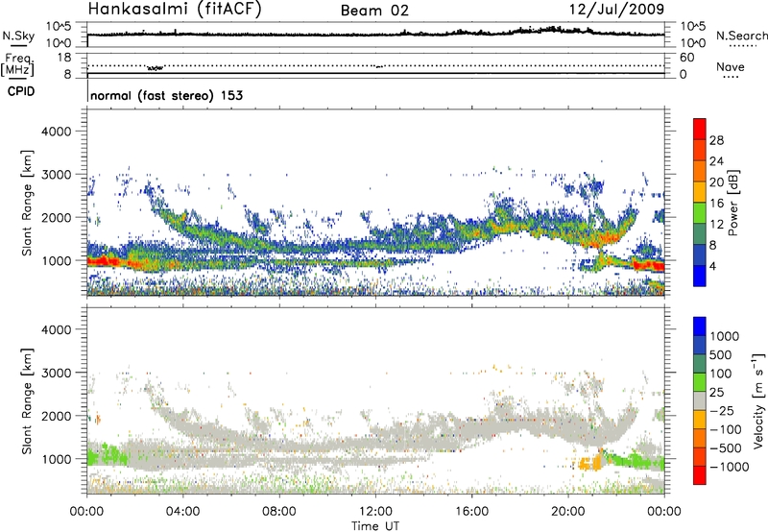Click the blue bottom of Power colorbar
Viewport: 768px width, 532px height.
700,276
